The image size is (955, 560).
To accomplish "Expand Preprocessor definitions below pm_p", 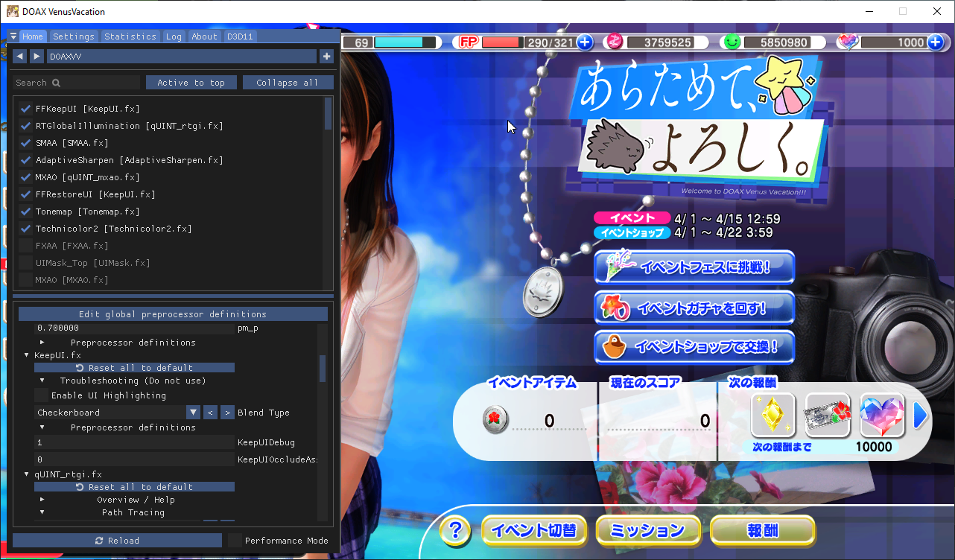I will pos(42,343).
